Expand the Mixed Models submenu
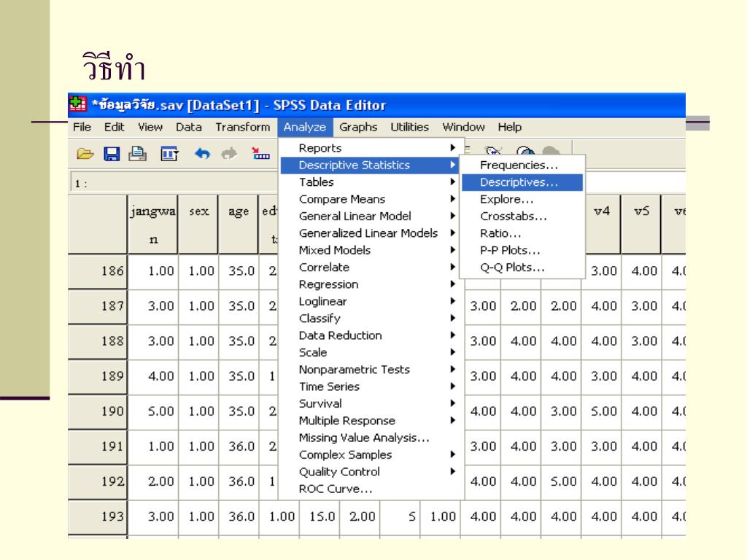 (x=369, y=251)
